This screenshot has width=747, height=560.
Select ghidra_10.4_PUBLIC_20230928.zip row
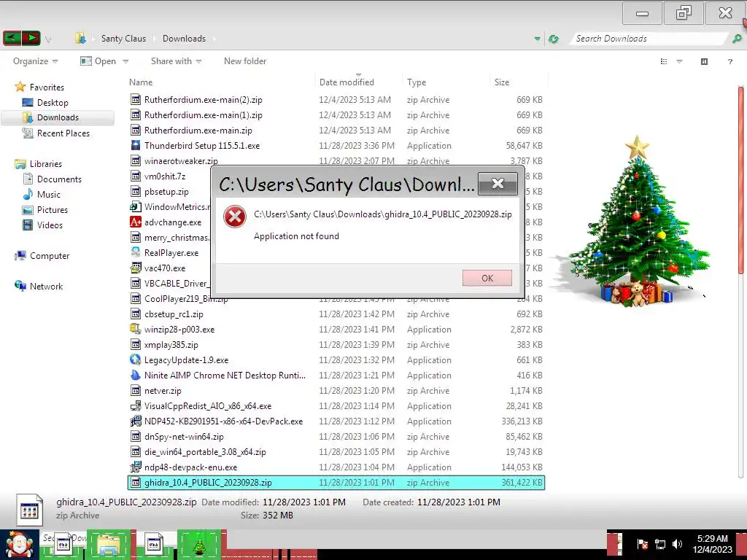[x=336, y=483]
